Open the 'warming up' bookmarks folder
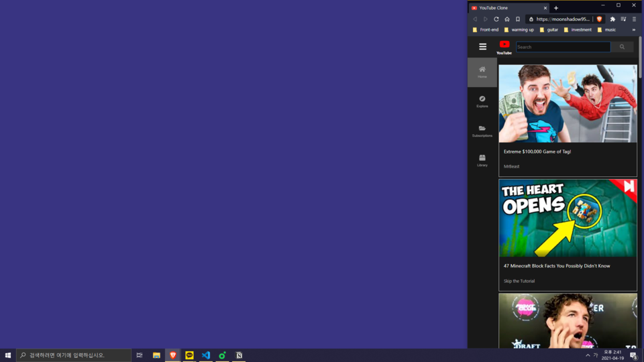The image size is (644, 362). pyautogui.click(x=519, y=30)
